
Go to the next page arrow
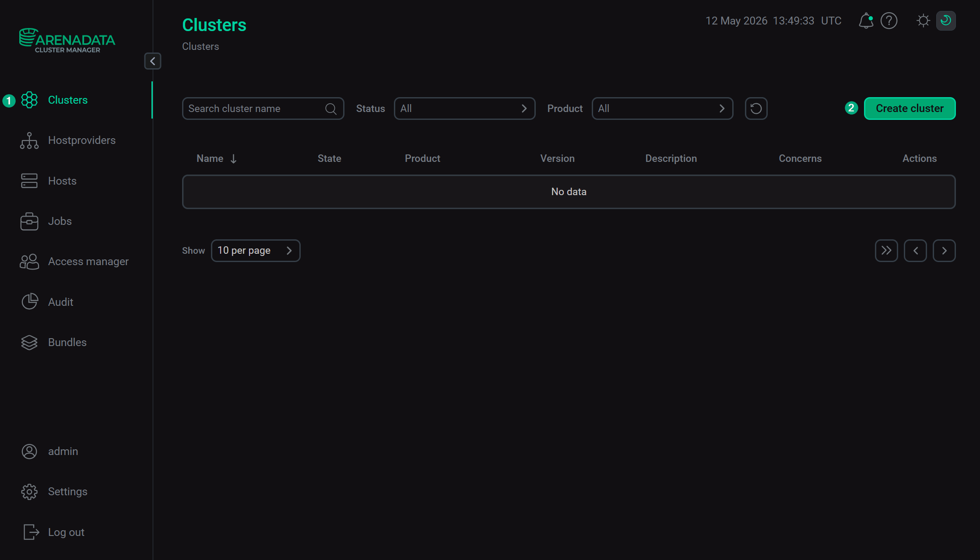click(944, 251)
